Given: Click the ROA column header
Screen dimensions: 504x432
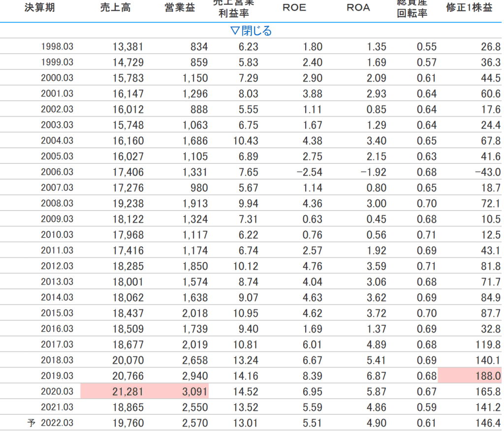Looking at the screenshot, I should click(358, 8).
